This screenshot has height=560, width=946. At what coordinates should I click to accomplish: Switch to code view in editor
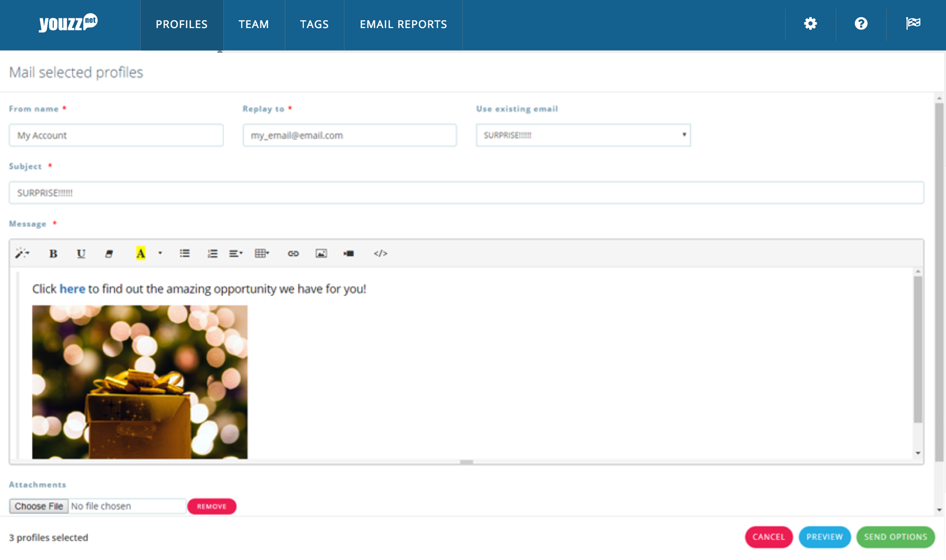click(380, 253)
